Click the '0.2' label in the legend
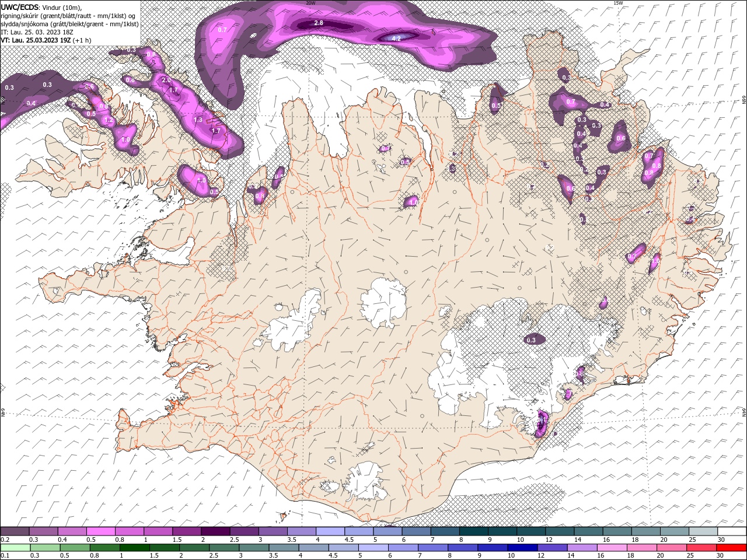Screen dimensions: 747x560 pos(5,540)
